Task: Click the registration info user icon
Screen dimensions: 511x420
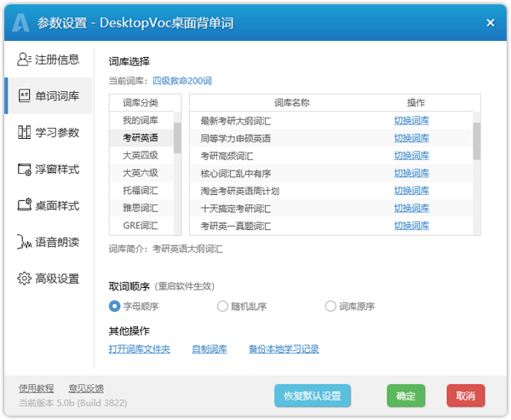Action: (24, 60)
